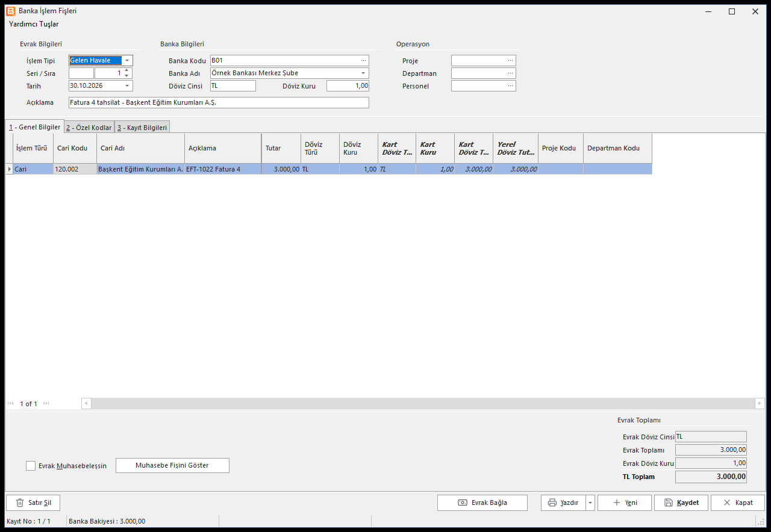Click the Cari Kodu column header
Screen dimensions: 771x532
pos(75,148)
